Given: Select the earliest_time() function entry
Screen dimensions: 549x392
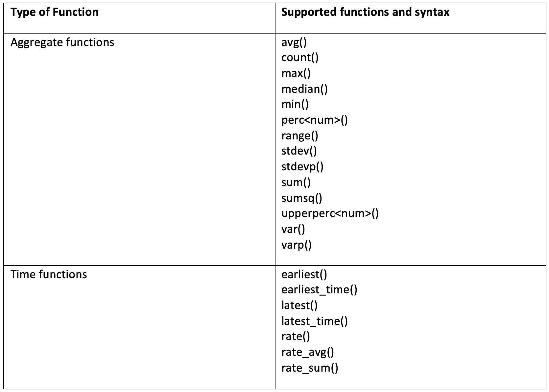Looking at the screenshot, I should [319, 290].
